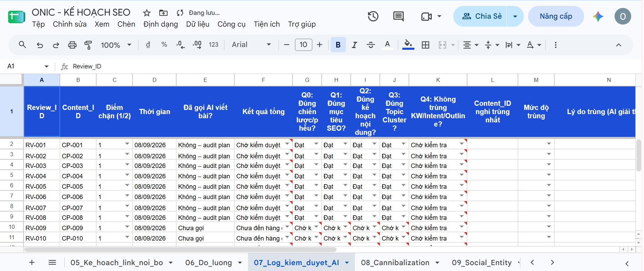Open horizontal align options
The width and height of the screenshot is (644, 271).
coord(471,45)
